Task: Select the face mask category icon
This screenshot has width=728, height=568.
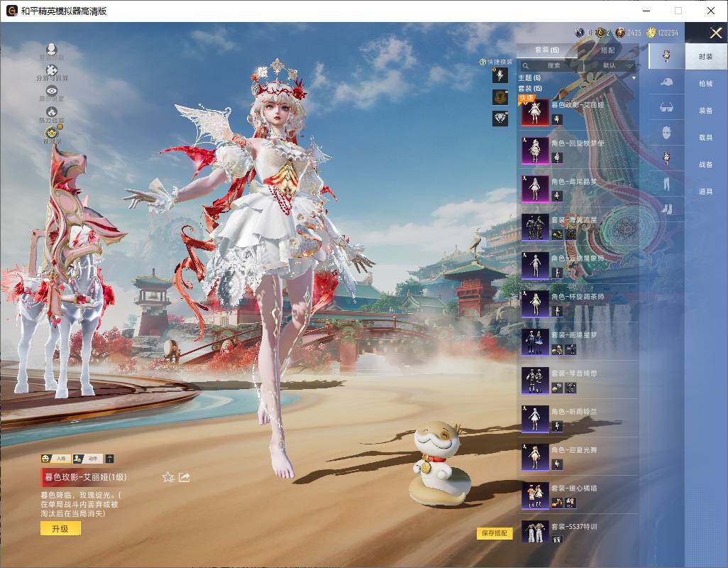Action: (666, 133)
